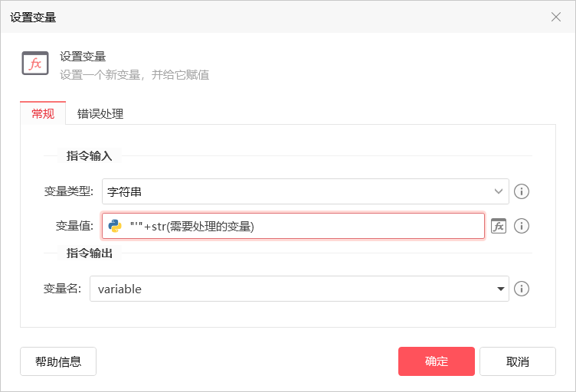Screen dimensions: 576x392
Task: Close the 设置变量 dialog with the X
Action: (x=556, y=17)
